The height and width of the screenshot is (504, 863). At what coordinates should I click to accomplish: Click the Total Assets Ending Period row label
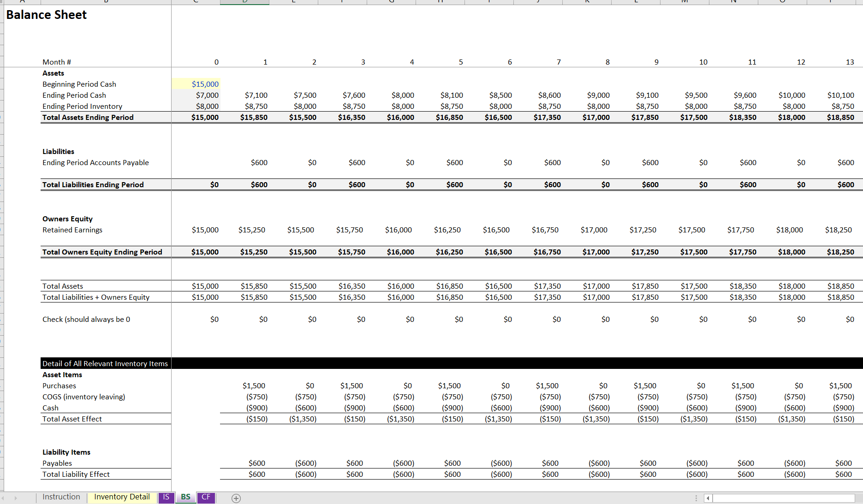click(x=88, y=117)
